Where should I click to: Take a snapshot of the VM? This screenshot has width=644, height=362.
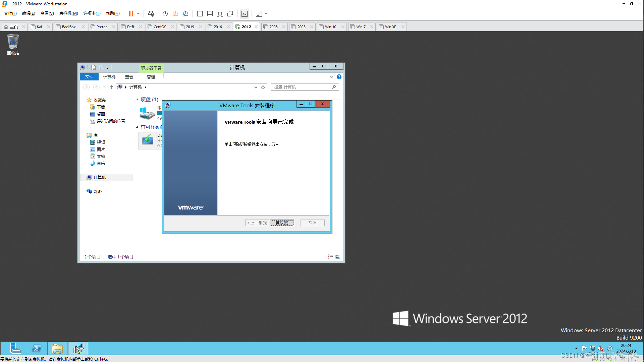pos(165,14)
